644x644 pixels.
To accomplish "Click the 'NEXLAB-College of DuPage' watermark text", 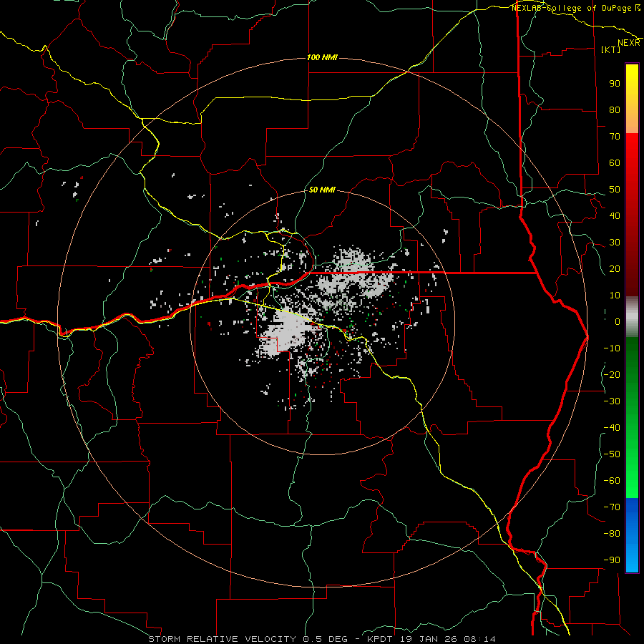I will click(x=571, y=8).
